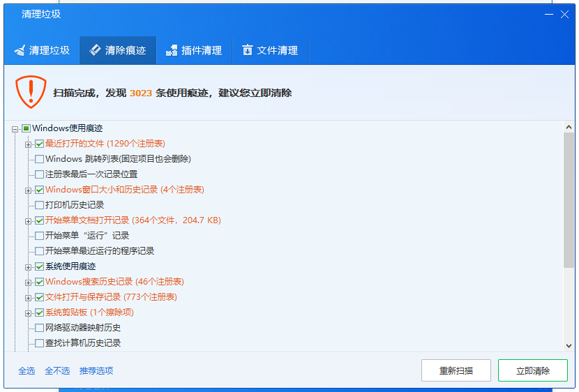Expand 开始菜单文档打开记录 node

point(28,222)
